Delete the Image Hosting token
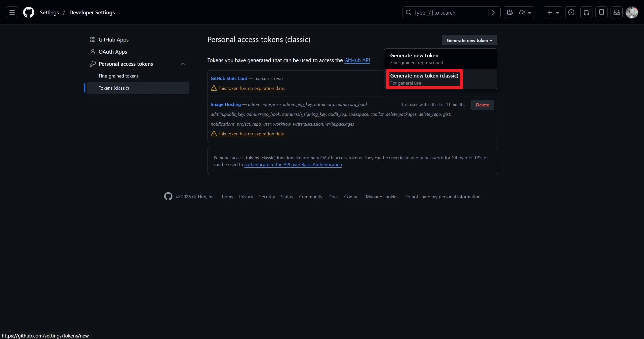This screenshot has width=644, height=339. tap(482, 105)
